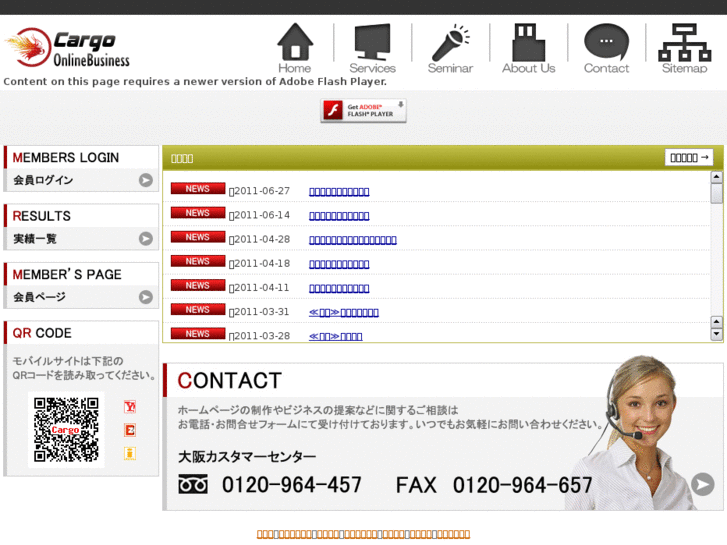Click the CONTACT heading
Screen dimensions: 727x545
click(x=230, y=381)
